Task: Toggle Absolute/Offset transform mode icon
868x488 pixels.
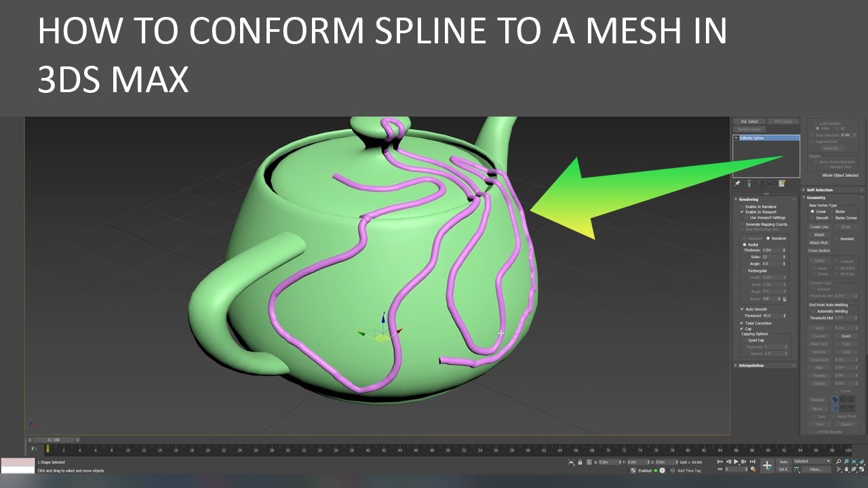Action: click(589, 462)
